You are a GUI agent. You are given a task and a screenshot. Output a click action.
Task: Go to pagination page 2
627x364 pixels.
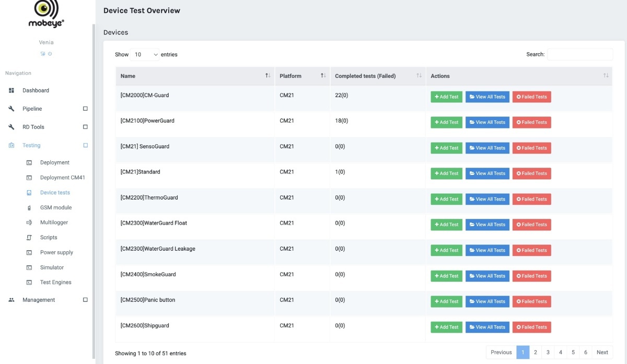pyautogui.click(x=536, y=352)
